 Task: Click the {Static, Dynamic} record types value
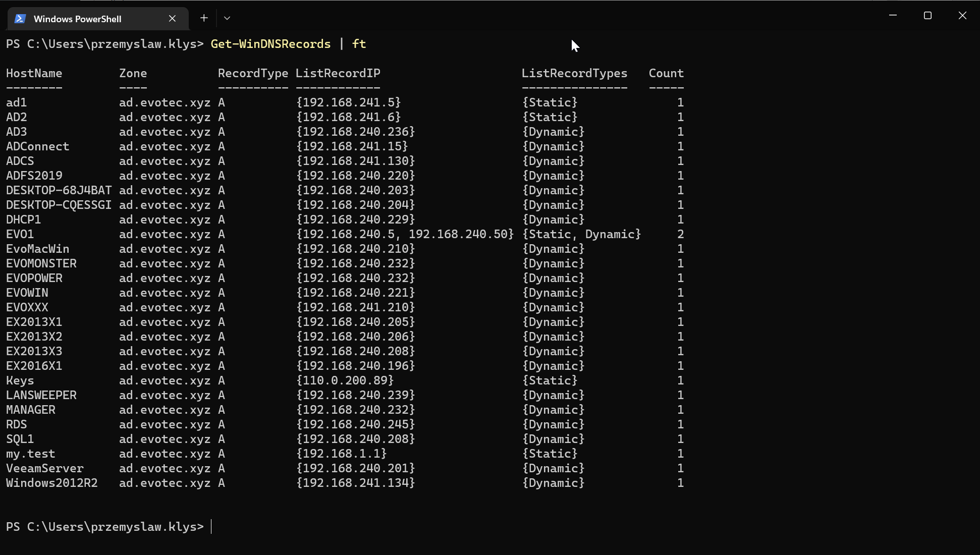tap(581, 234)
